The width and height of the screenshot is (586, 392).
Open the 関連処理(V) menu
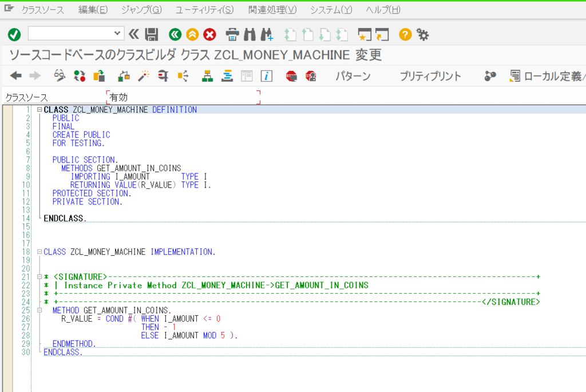click(x=272, y=10)
